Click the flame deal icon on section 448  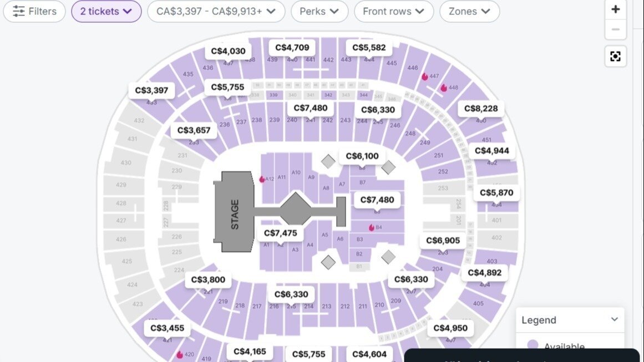pos(444,86)
